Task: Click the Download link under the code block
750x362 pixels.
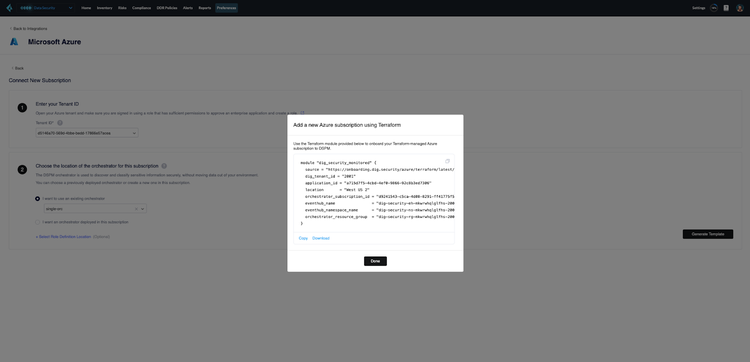Action: point(320,238)
